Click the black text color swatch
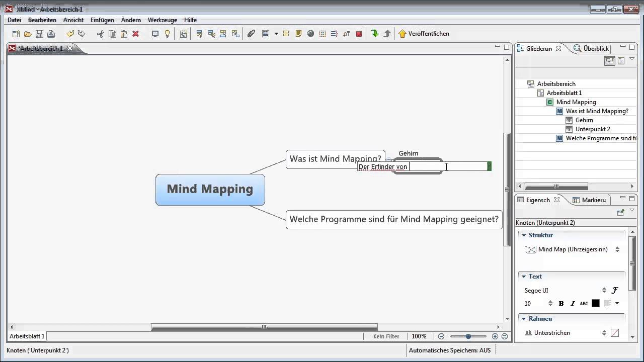This screenshot has width=644, height=362. (596, 303)
